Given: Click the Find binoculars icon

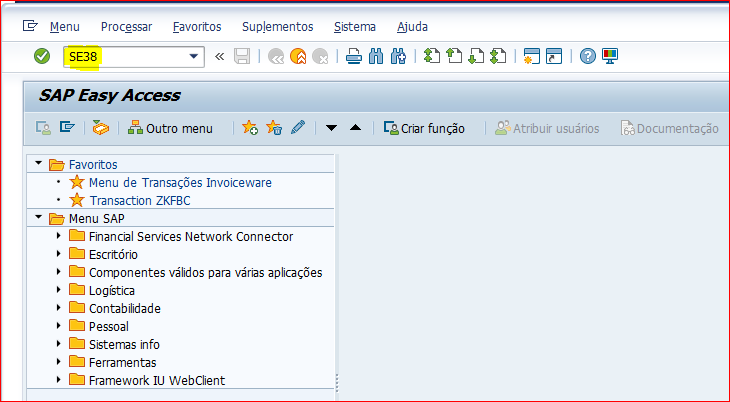Looking at the screenshot, I should 376,56.
